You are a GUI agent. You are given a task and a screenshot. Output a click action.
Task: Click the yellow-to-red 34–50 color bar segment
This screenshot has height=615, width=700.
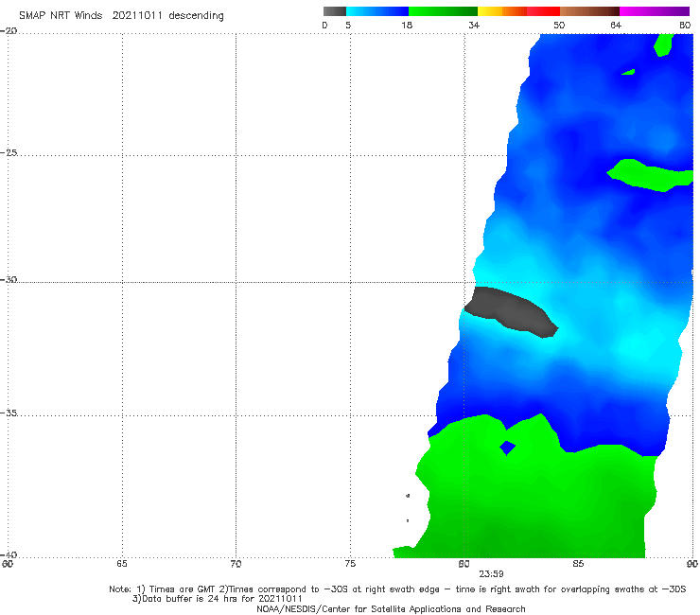[518, 11]
